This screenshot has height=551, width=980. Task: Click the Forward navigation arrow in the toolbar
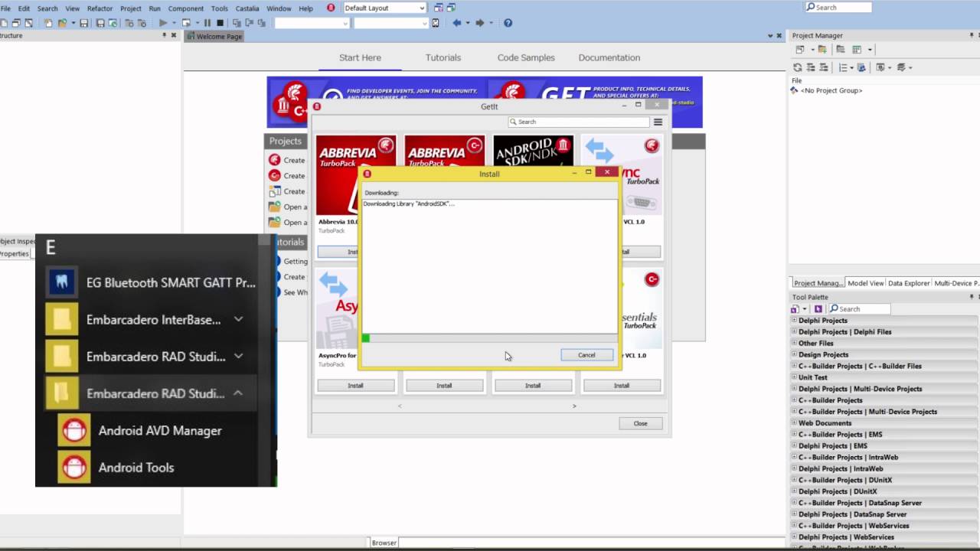click(x=480, y=23)
